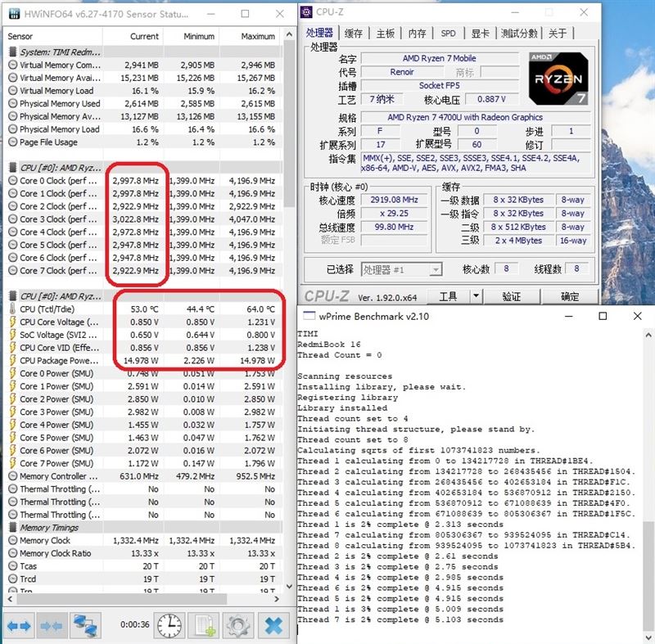
Task: Click the Memory Timings group chip icon
Action: [13, 527]
